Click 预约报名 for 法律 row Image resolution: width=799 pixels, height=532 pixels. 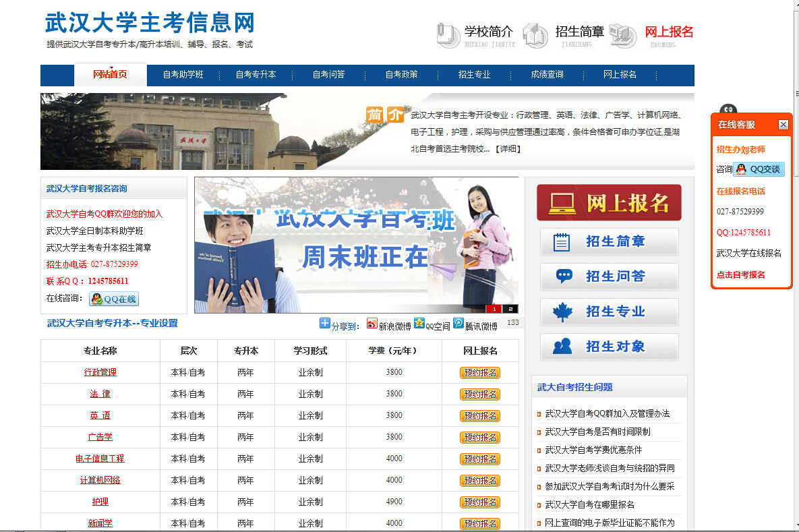(x=480, y=394)
